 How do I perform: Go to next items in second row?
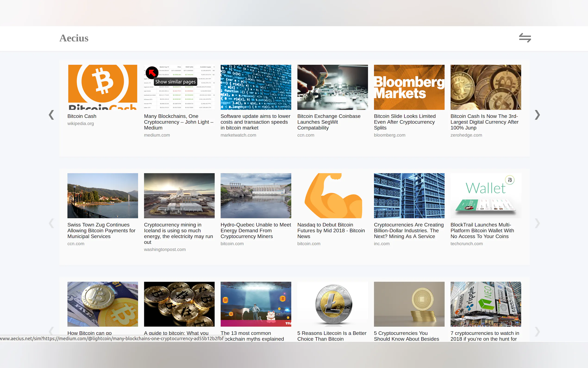coord(537,223)
